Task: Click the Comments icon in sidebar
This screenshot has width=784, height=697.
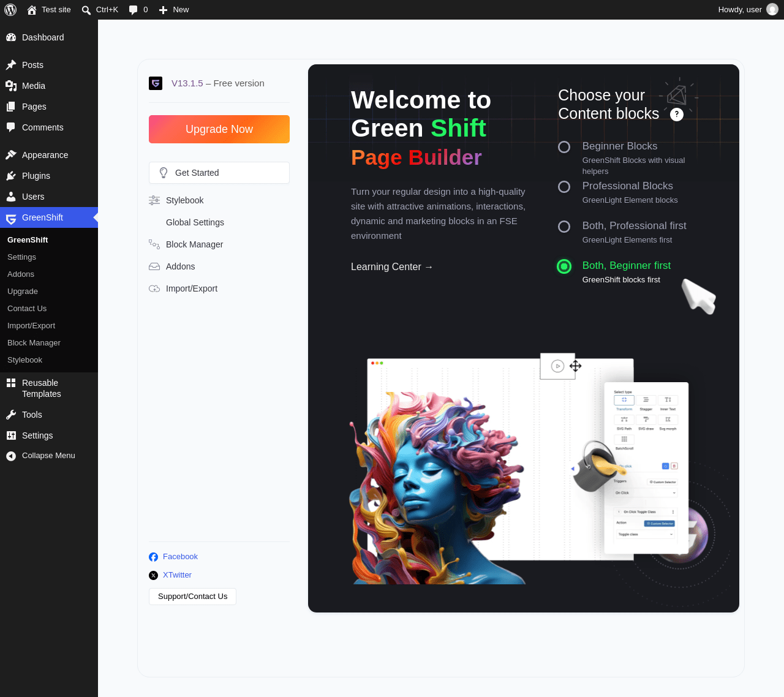Action: (x=11, y=127)
